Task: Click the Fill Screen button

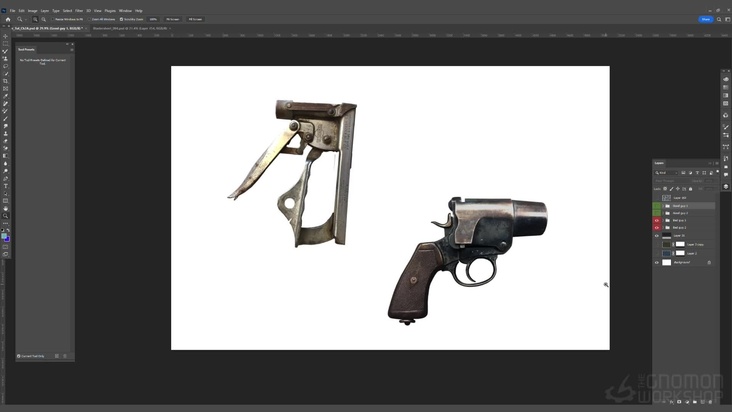Action: point(195,19)
